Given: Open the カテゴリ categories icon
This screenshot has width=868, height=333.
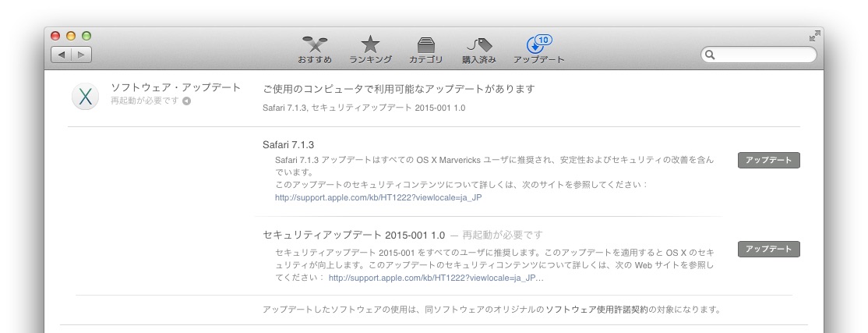Looking at the screenshot, I should point(425,50).
